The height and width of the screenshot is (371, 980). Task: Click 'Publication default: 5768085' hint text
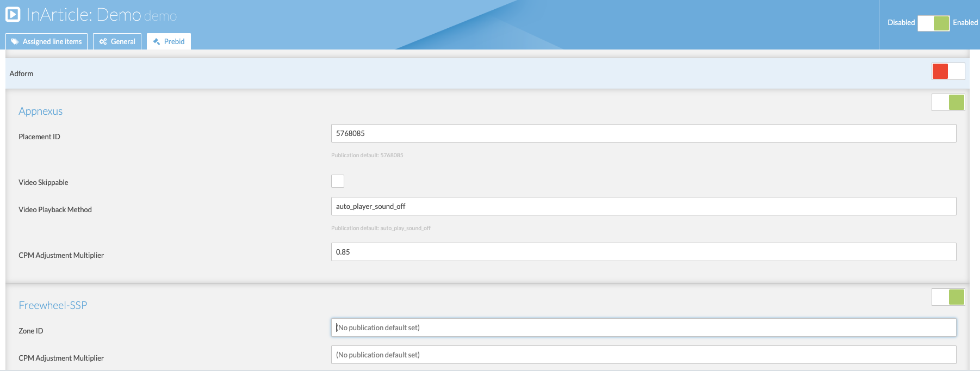[x=367, y=155]
